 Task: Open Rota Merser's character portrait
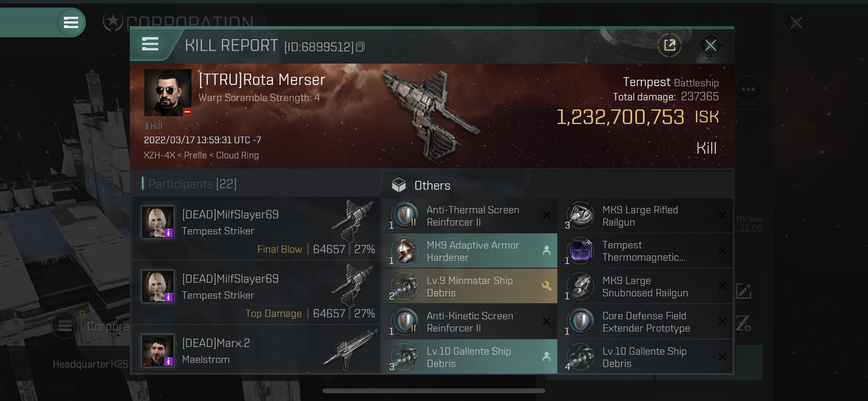click(x=168, y=93)
